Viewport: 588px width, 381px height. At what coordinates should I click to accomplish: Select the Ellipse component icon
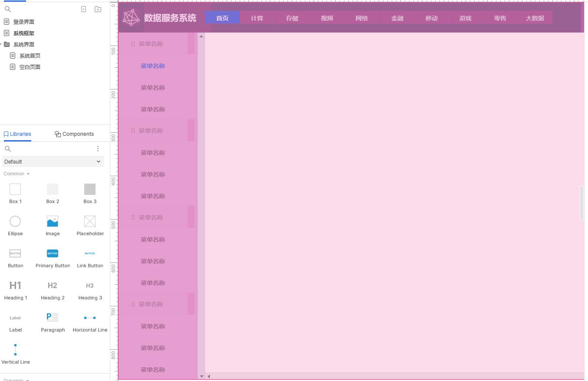pyautogui.click(x=15, y=221)
